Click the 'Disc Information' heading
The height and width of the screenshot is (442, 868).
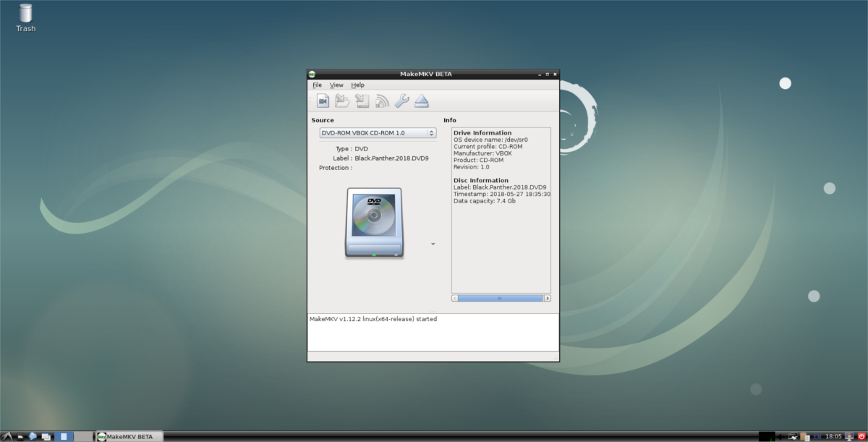click(481, 180)
